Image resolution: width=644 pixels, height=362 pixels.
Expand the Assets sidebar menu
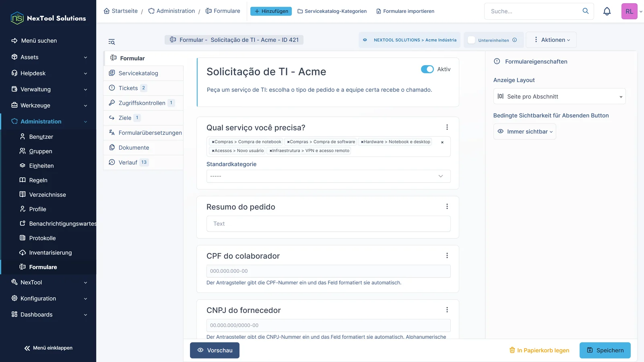[48, 57]
